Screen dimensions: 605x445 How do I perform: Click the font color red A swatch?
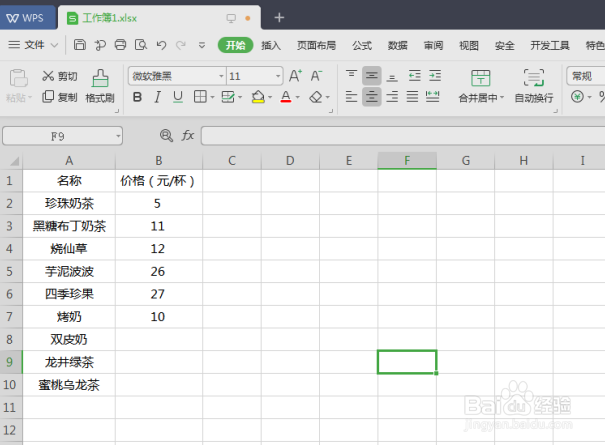(x=286, y=97)
